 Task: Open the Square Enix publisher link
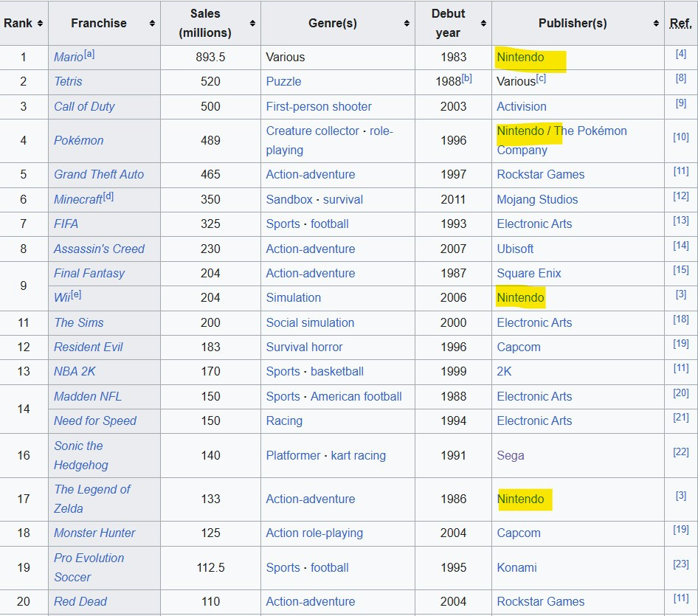tap(529, 273)
